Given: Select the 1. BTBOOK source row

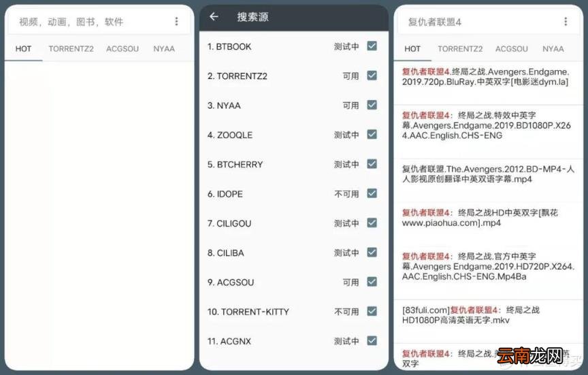Looking at the screenshot, I should pyautogui.click(x=293, y=46).
